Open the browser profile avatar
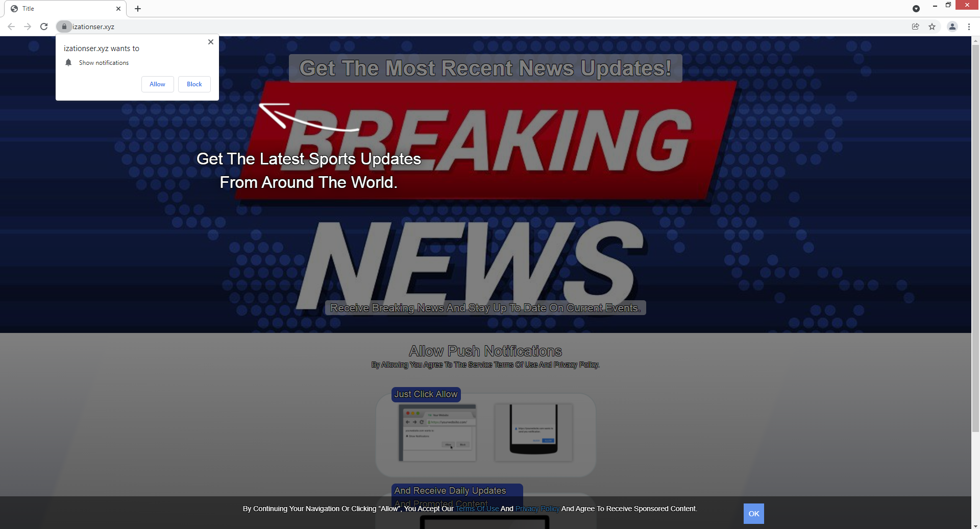Screen dimensions: 980x529 (952, 27)
